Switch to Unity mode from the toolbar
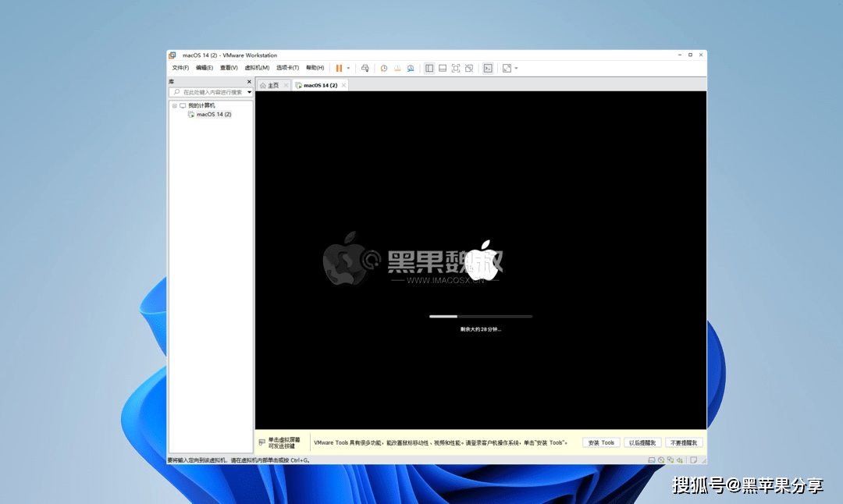843x504 pixels. [469, 68]
